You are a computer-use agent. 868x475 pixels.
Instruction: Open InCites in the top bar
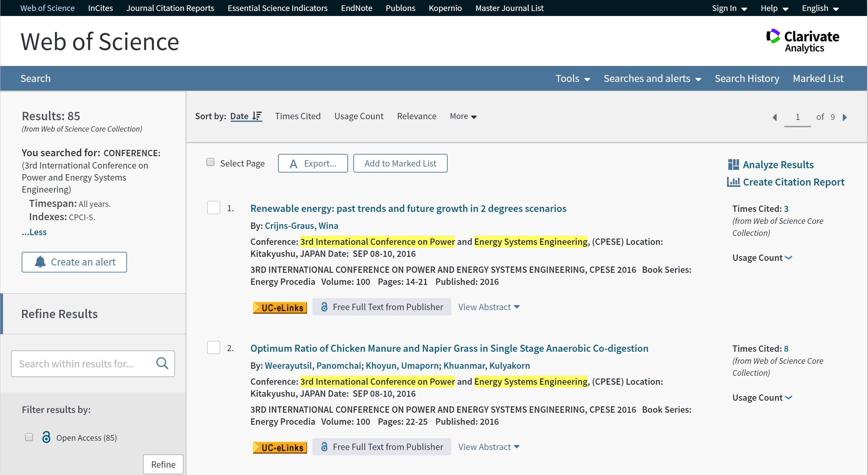(x=100, y=8)
